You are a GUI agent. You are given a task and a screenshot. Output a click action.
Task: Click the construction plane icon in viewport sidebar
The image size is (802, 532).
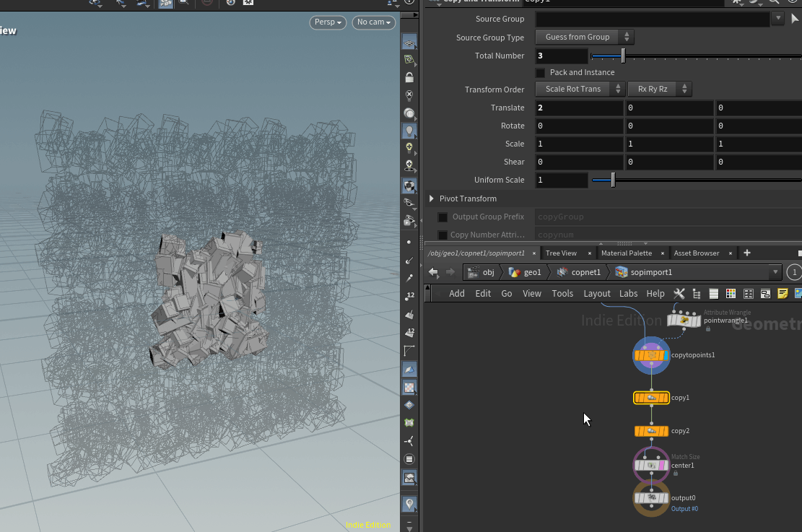[409, 60]
